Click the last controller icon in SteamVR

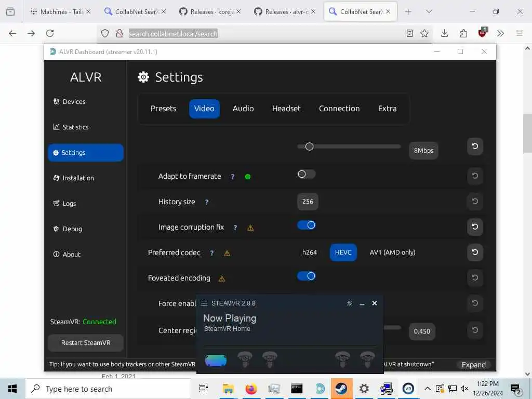pyautogui.click(x=367, y=360)
